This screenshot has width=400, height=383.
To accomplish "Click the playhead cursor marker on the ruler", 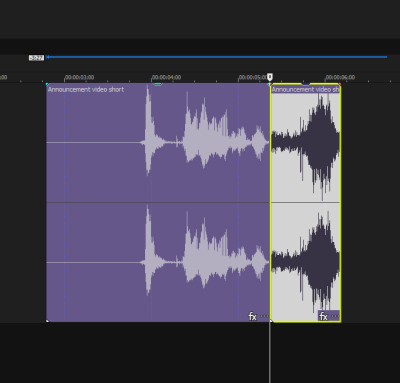I will (270, 77).
